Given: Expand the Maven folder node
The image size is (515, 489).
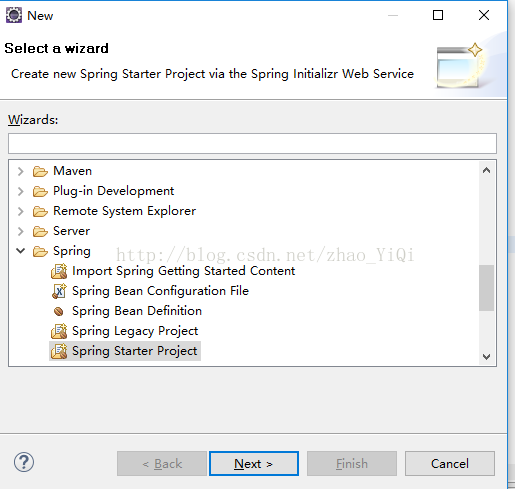Looking at the screenshot, I should [21, 171].
